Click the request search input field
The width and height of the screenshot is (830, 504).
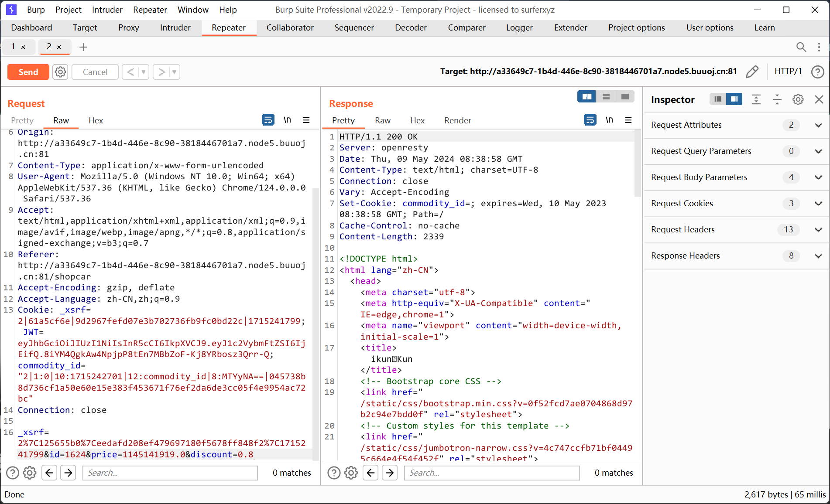(x=170, y=473)
